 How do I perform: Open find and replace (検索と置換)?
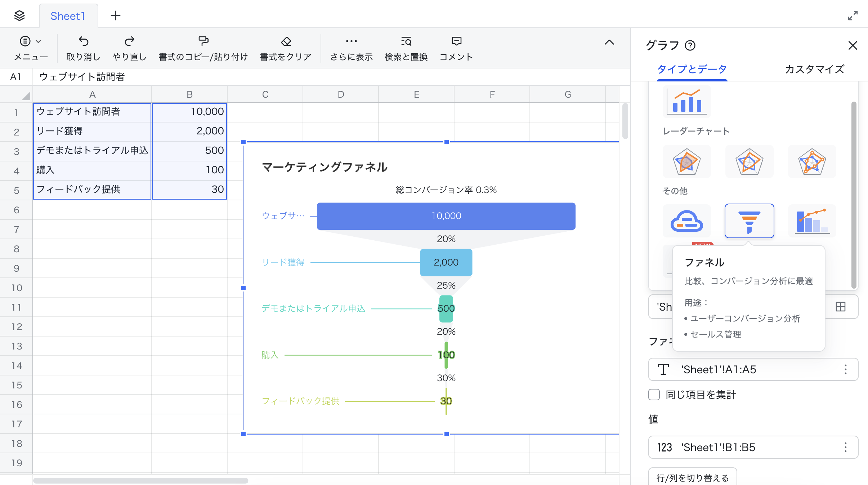pyautogui.click(x=406, y=41)
